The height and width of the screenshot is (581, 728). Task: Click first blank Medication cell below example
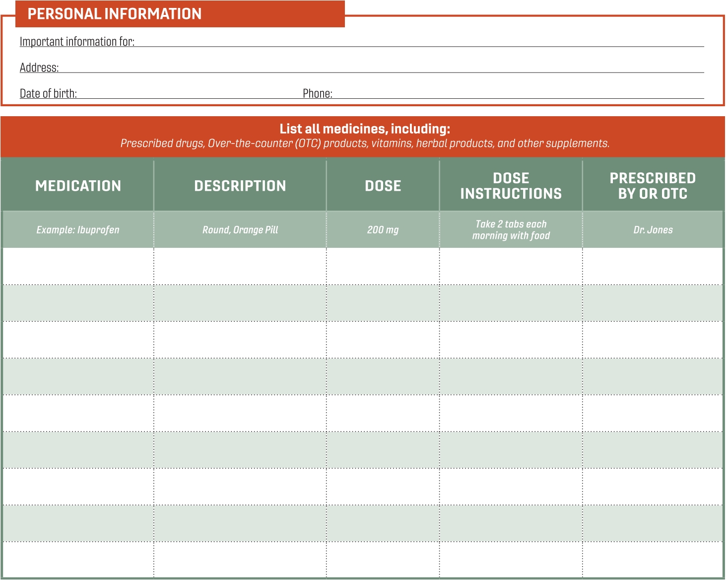coord(78,266)
